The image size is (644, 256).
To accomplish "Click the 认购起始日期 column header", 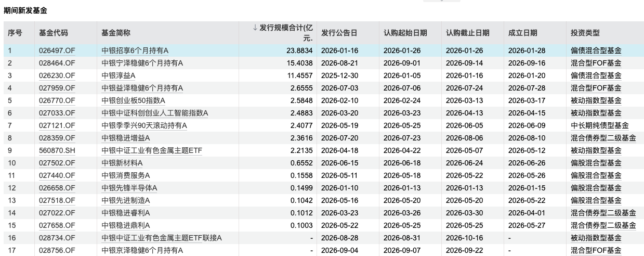I will click(x=405, y=33).
